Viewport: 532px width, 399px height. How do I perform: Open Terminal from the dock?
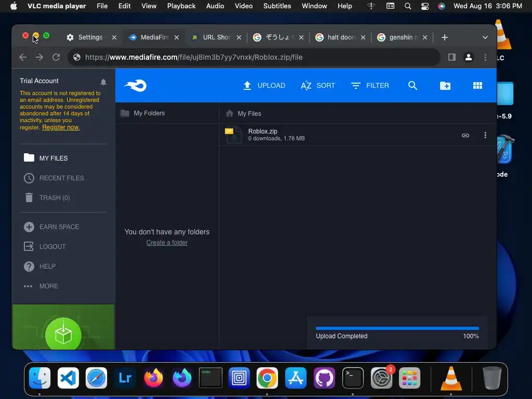pos(353,378)
